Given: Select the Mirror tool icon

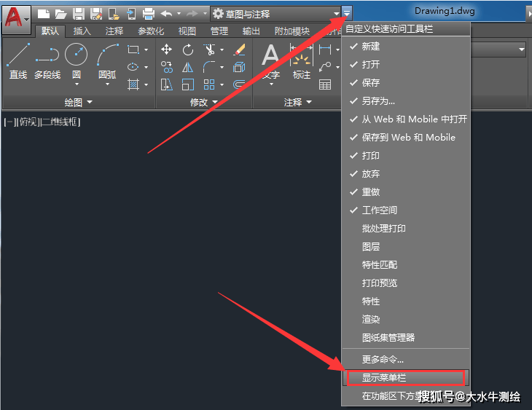Looking at the screenshot, I should click(187, 67).
